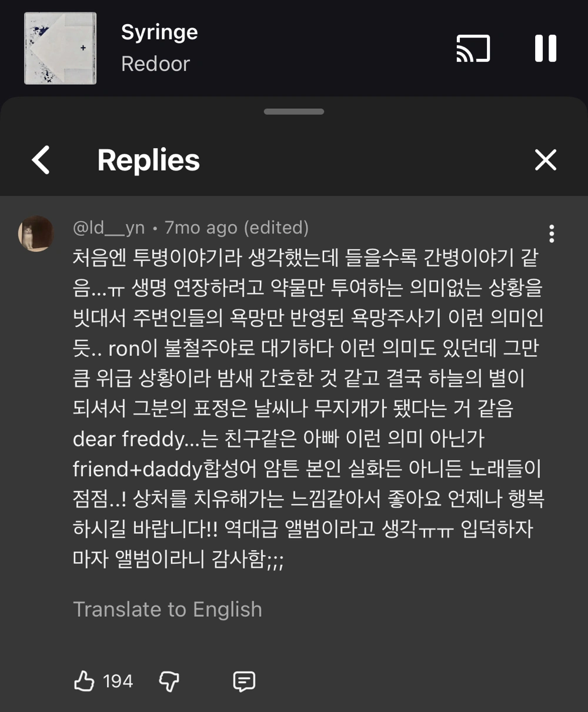Go back using the left chevron arrow
This screenshot has height=712, width=588.
pos(41,160)
